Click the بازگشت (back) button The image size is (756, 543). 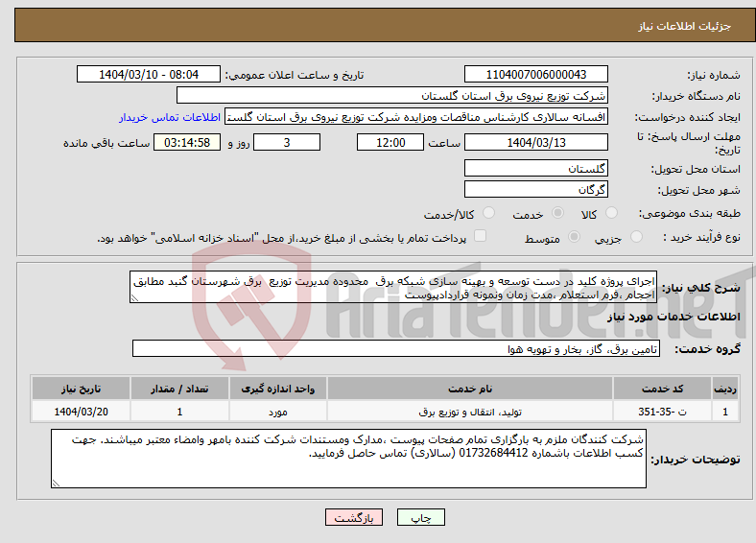click(353, 517)
